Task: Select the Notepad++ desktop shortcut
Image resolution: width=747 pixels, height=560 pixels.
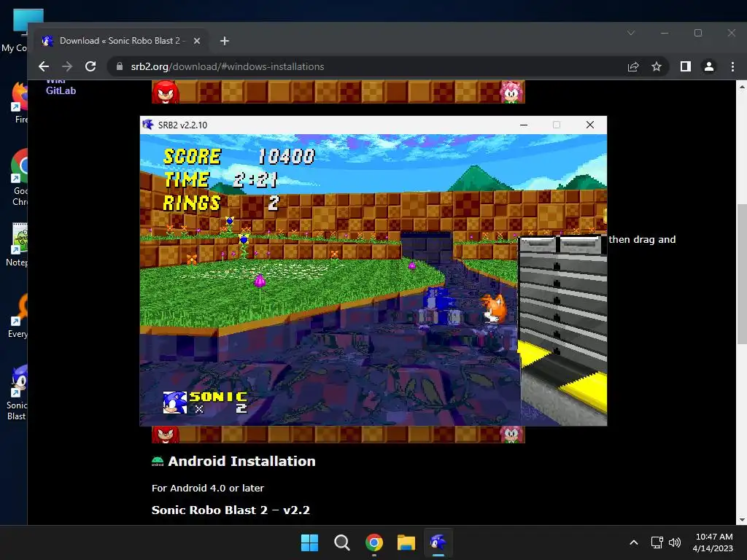Action: 18,244
